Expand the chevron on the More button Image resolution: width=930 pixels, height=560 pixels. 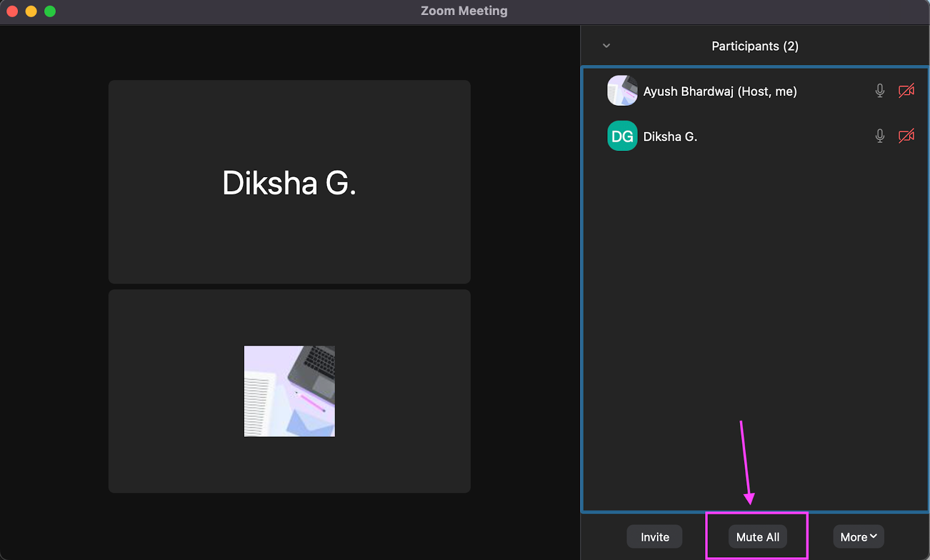point(873,536)
